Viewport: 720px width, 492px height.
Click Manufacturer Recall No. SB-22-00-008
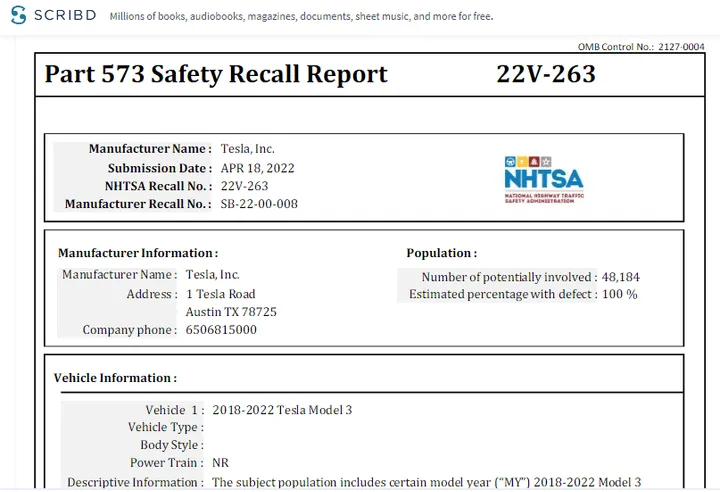click(x=258, y=204)
